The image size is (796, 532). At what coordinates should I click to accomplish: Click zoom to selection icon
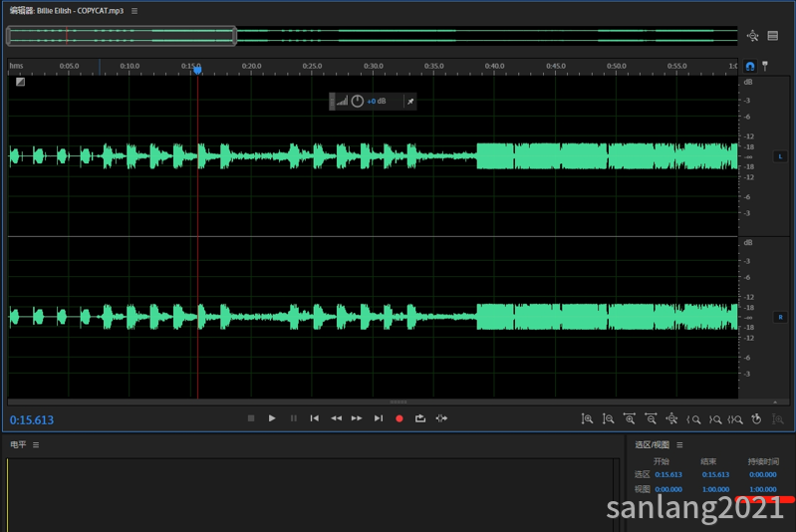tap(735, 418)
